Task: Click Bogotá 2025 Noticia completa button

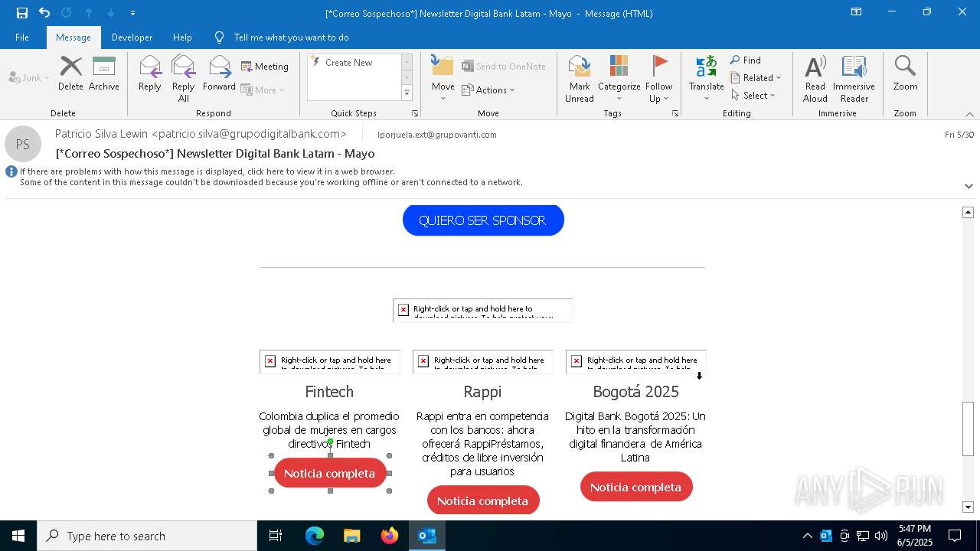Action: [636, 487]
